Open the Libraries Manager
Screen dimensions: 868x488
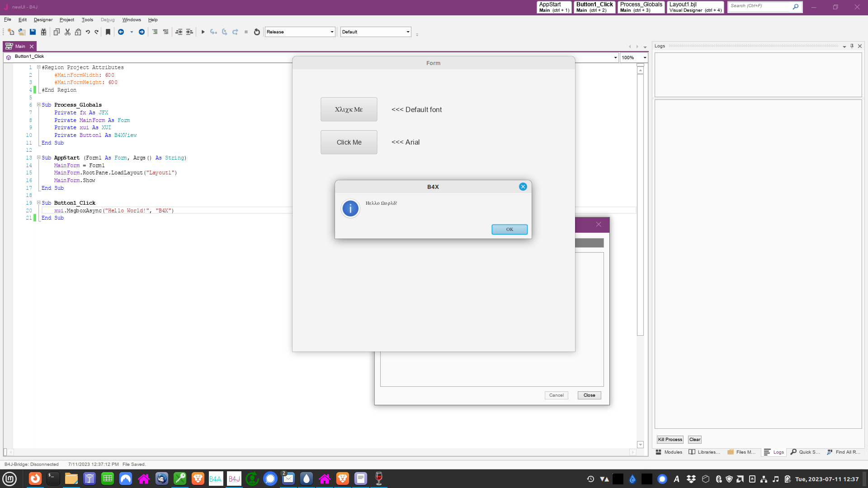click(705, 452)
